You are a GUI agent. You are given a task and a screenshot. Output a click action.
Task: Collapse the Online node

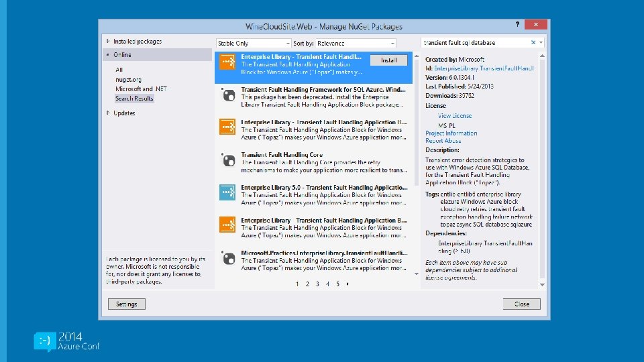point(108,54)
